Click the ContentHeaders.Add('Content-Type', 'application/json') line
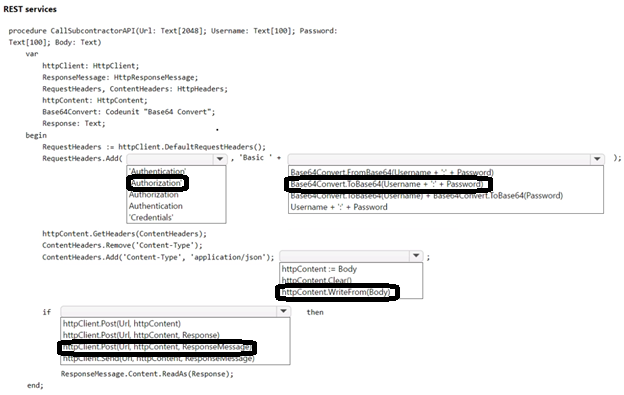 (158, 257)
